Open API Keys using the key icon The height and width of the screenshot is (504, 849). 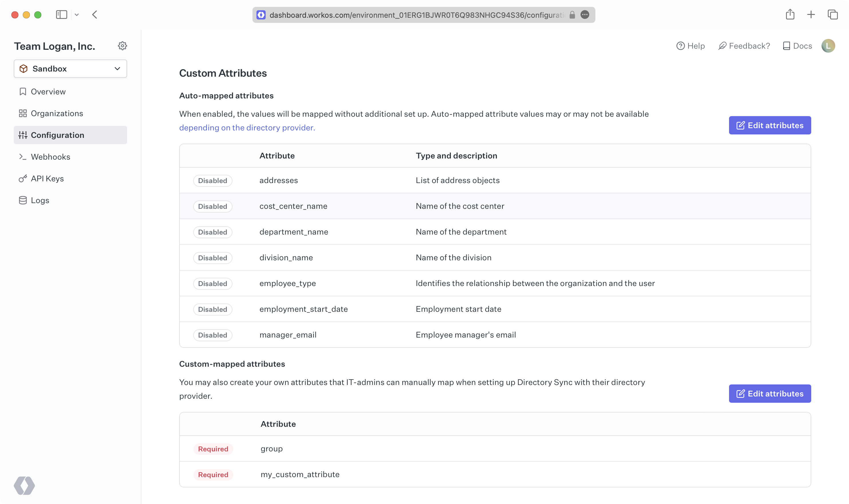pos(23,178)
